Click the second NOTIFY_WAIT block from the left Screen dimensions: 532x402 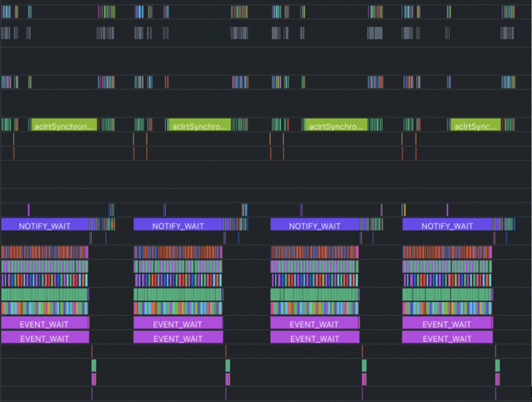178,225
